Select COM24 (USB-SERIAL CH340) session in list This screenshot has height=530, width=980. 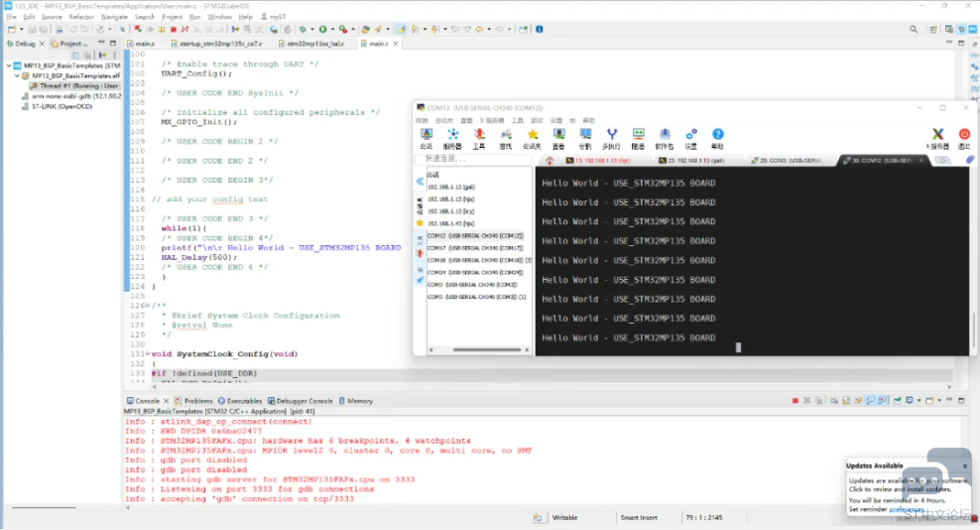click(476, 272)
